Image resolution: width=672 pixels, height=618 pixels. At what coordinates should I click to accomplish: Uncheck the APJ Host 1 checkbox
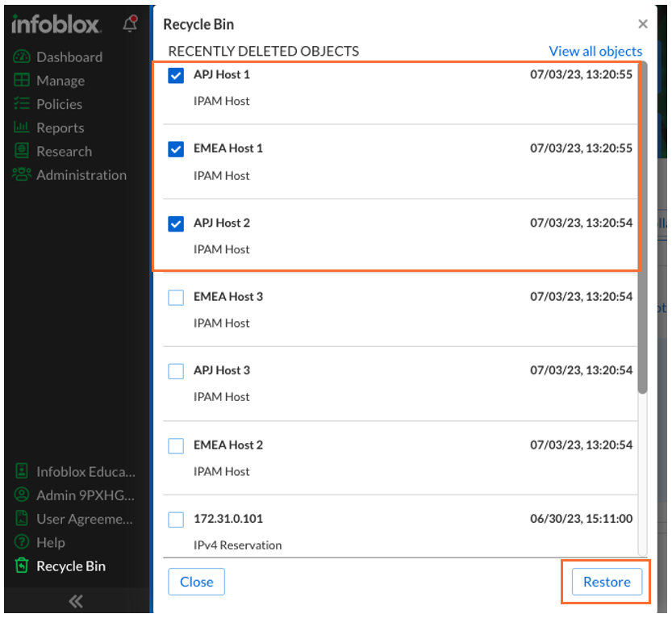coord(176,76)
